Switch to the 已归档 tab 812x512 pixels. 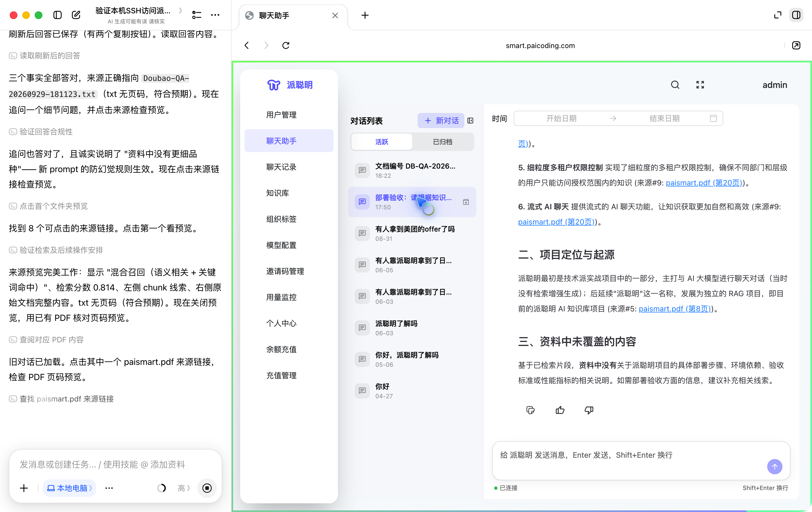pyautogui.click(x=442, y=142)
